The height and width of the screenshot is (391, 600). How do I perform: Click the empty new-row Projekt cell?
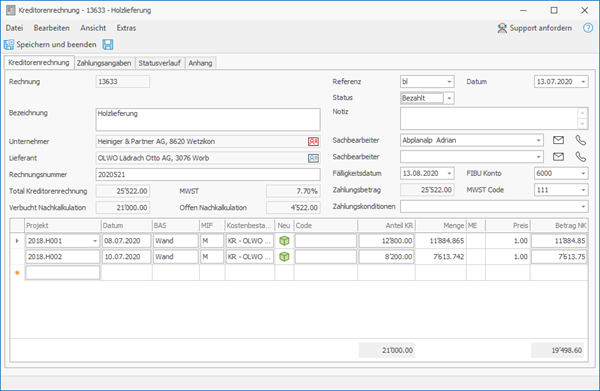click(x=63, y=273)
